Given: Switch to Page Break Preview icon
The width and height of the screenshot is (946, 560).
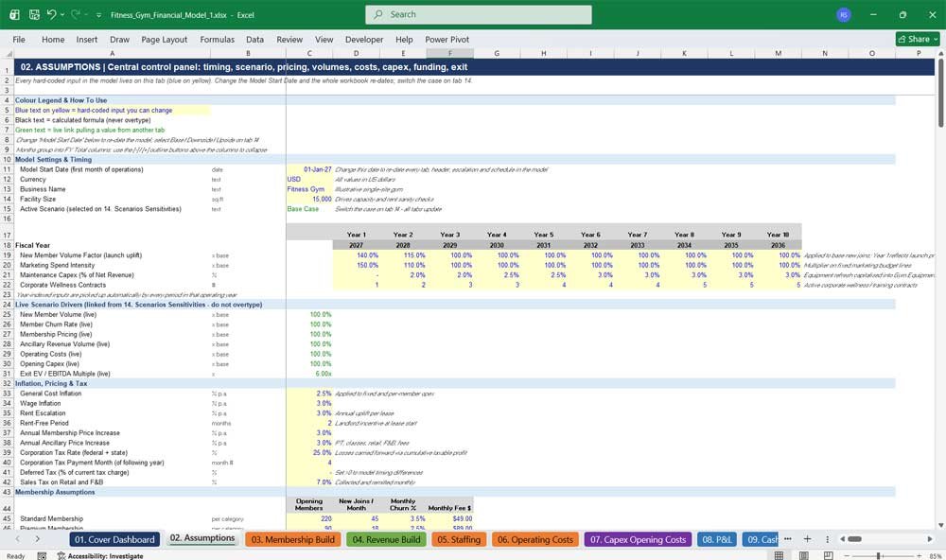Looking at the screenshot, I should pyautogui.click(x=829, y=555).
